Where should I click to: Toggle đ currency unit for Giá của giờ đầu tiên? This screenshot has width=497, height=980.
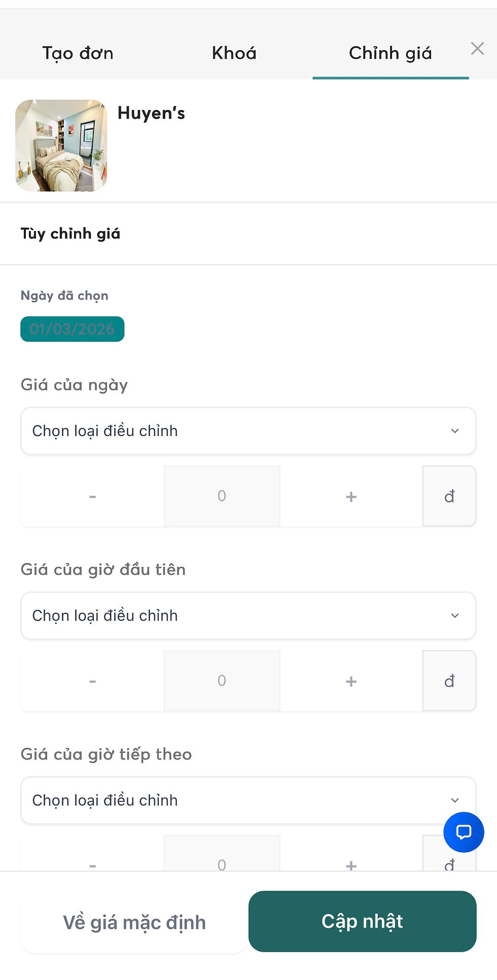pyautogui.click(x=449, y=681)
